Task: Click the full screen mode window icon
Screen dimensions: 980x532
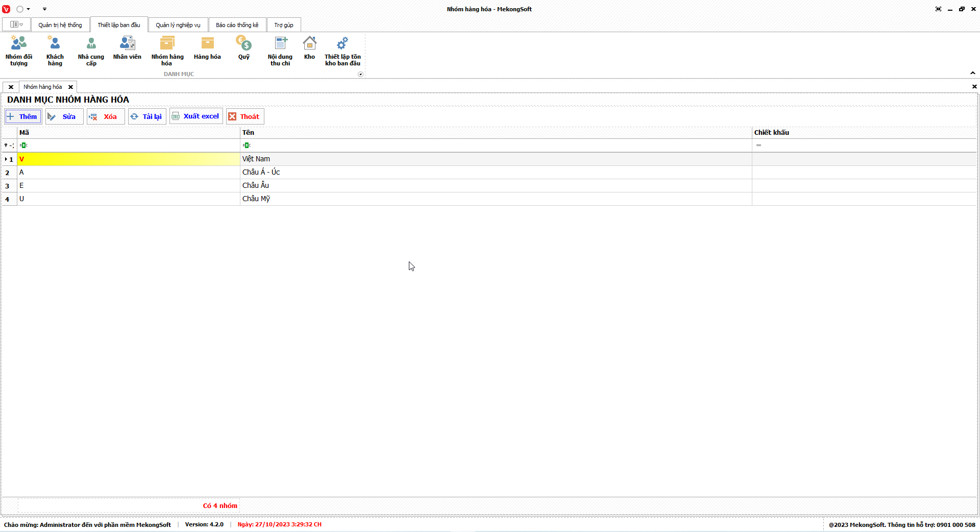Action: tap(938, 9)
